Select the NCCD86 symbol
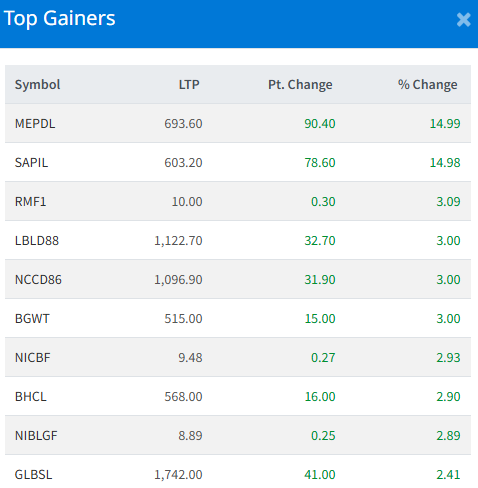Image resolution: width=478 pixels, height=488 pixels. (38, 280)
